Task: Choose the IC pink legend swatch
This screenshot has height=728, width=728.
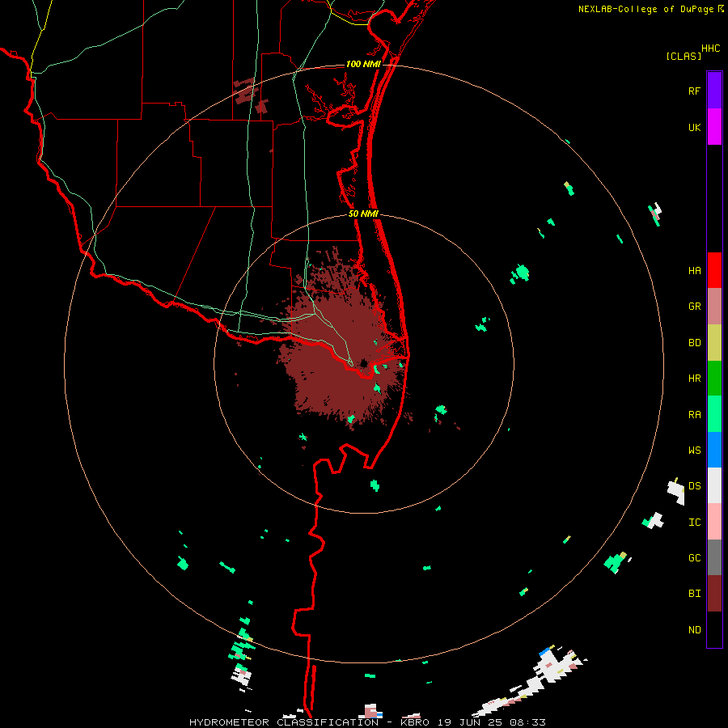Action: [x=714, y=522]
